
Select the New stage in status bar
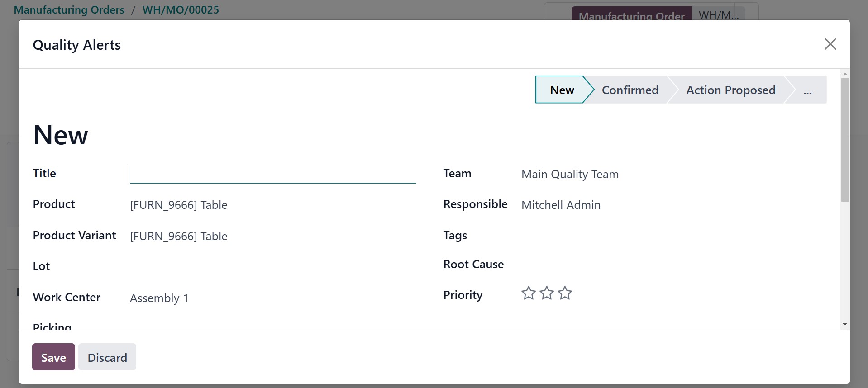coord(562,90)
